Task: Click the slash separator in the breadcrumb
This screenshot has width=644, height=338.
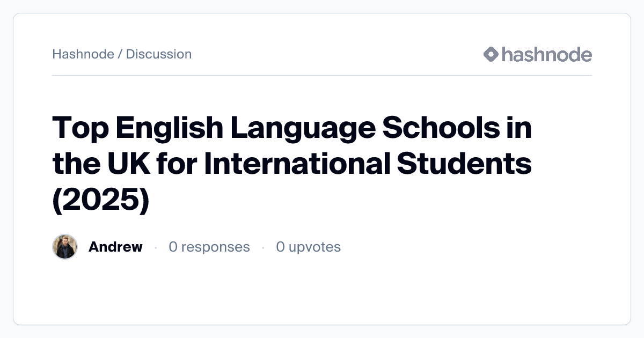Action: (120, 54)
